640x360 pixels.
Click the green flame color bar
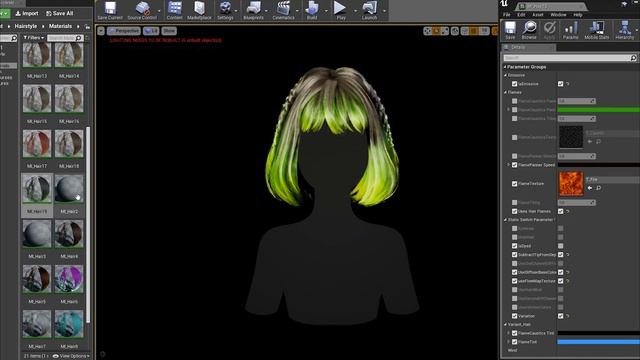pos(598,110)
